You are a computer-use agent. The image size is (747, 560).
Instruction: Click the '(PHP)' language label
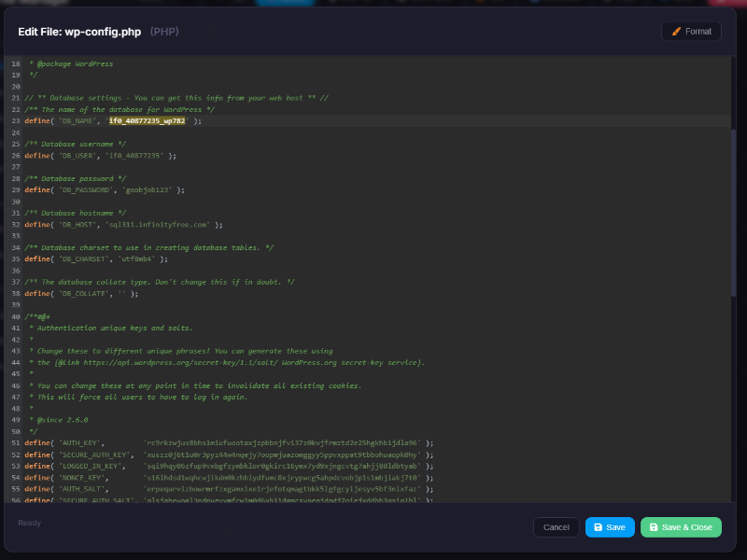(164, 32)
